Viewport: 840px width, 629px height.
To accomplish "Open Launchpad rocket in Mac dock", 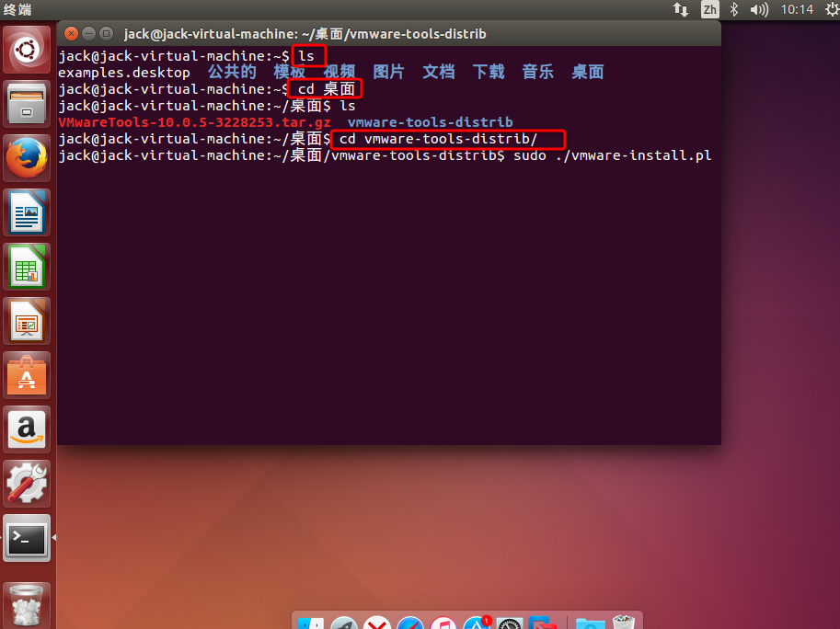I will 344,623.
